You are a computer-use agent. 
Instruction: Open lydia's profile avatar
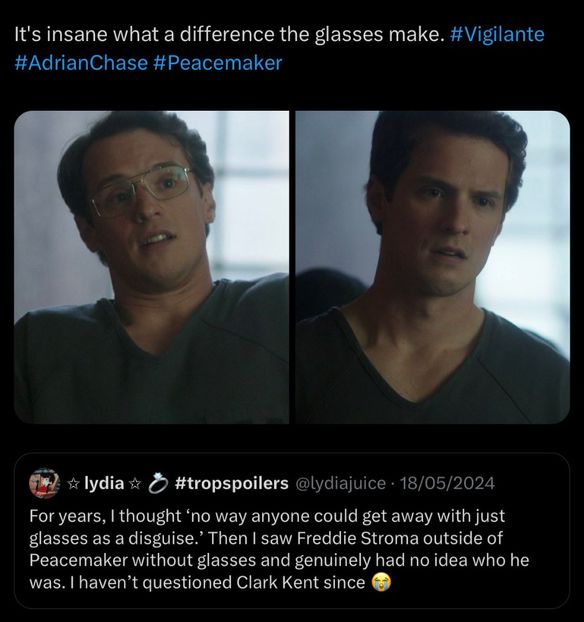[x=44, y=483]
